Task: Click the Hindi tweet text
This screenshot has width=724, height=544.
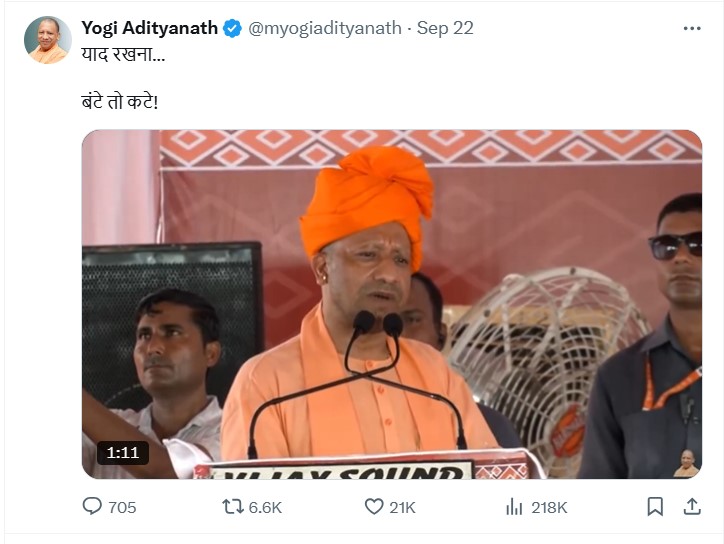Action: (x=123, y=78)
